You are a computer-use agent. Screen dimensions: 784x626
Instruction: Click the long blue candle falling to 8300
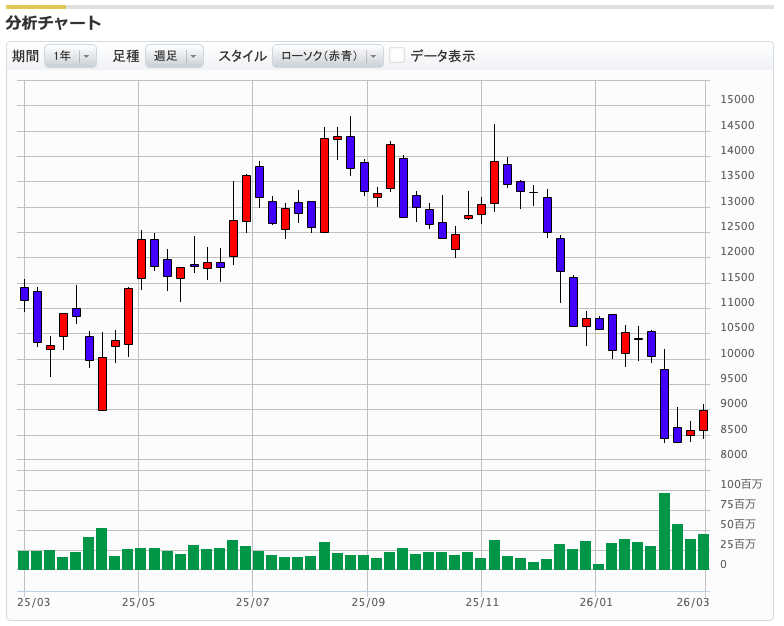[664, 403]
